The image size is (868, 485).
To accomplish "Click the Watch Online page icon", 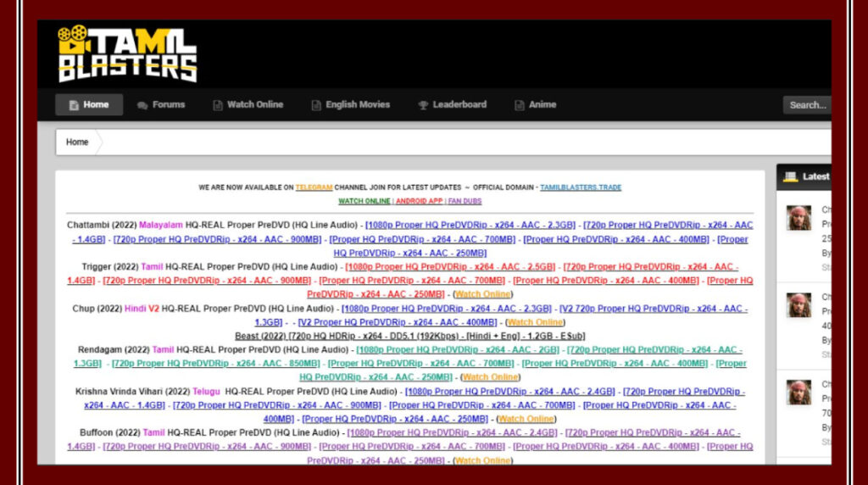I will click(x=218, y=105).
